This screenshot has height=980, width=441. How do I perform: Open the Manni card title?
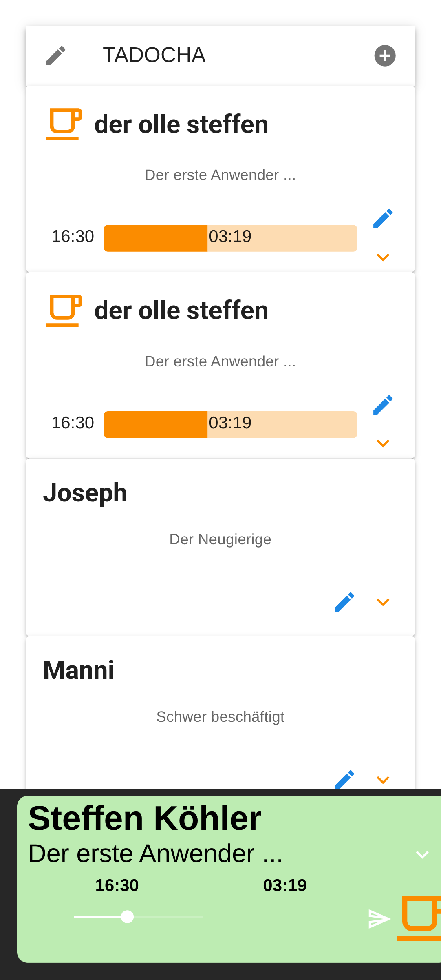click(79, 670)
